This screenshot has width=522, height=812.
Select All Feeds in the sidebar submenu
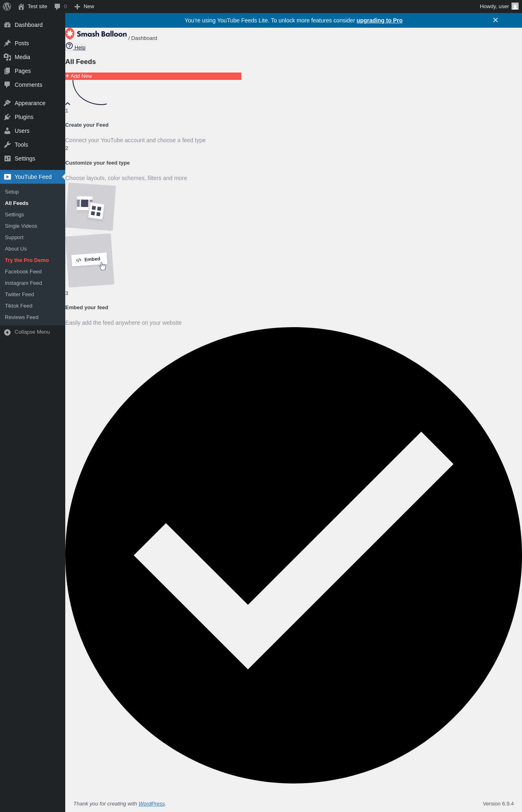17,203
